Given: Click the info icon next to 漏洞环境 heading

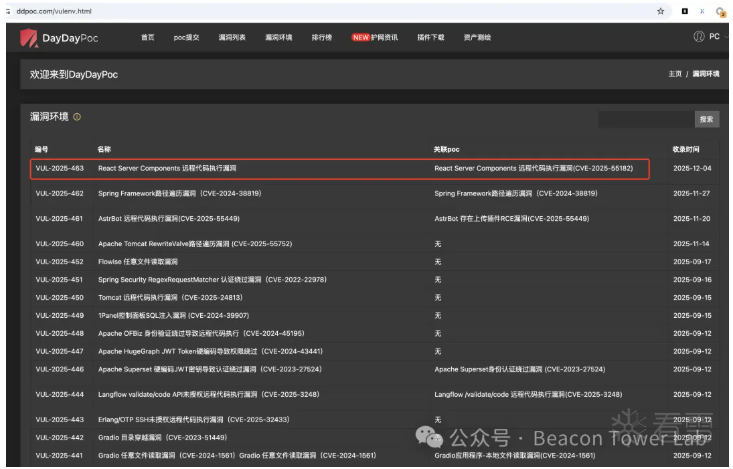Looking at the screenshot, I should (x=77, y=117).
